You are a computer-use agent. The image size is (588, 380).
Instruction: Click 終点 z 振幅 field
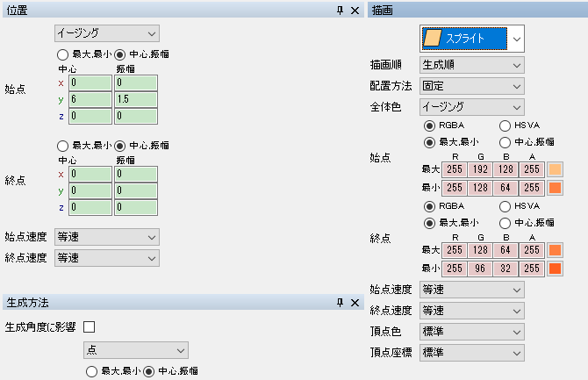point(136,207)
